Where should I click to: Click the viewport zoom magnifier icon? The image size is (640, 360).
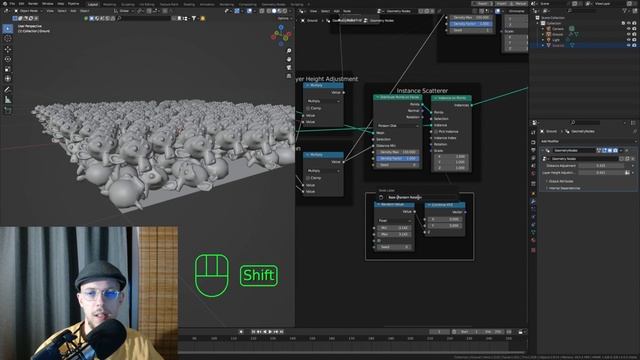click(289, 51)
